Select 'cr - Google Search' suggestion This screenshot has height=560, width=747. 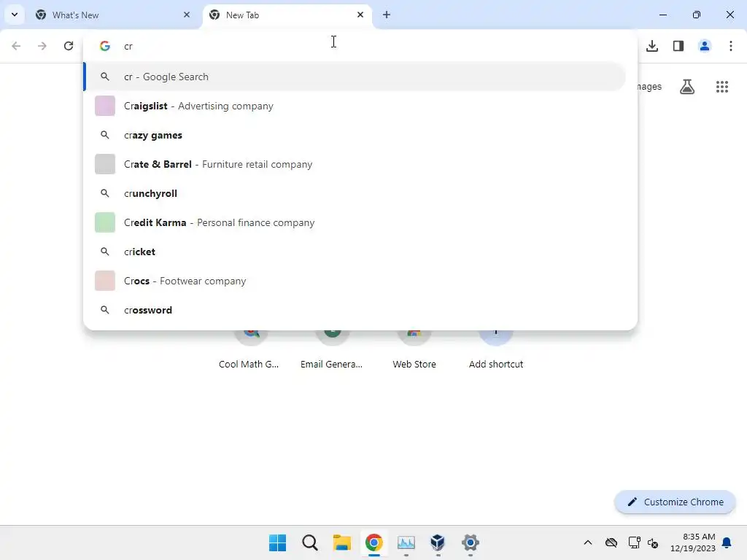[355, 77]
